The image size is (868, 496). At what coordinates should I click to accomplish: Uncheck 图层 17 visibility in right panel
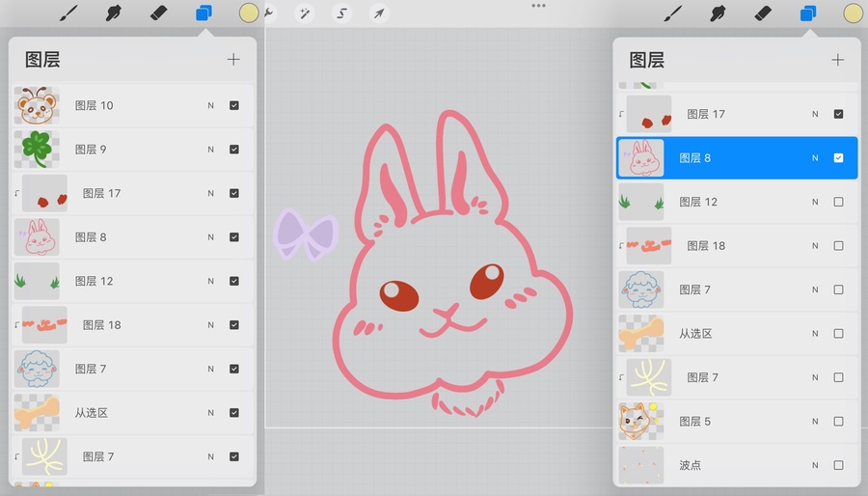pos(839,114)
